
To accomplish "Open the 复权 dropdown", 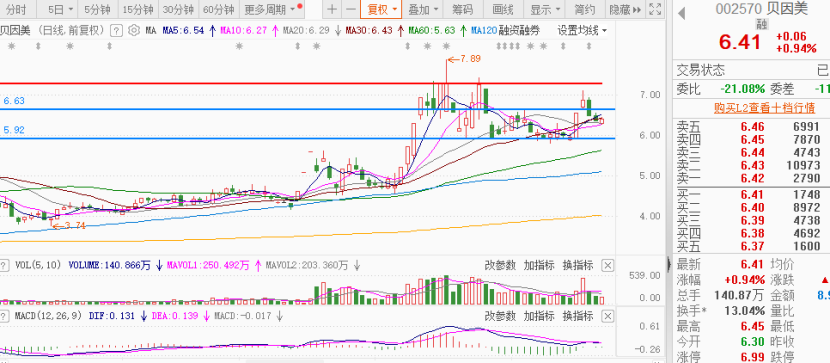I will click(x=382, y=9).
